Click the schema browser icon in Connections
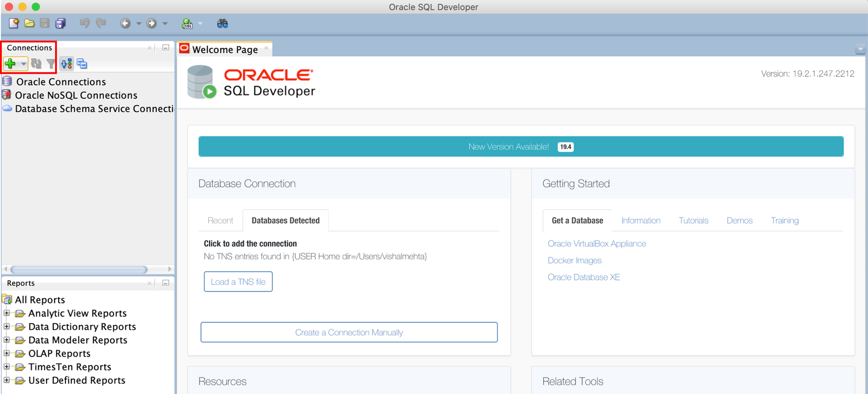868x394 pixels. 67,64
